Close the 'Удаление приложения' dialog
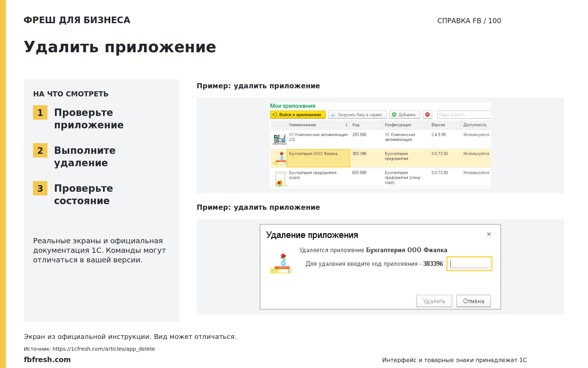 click(x=489, y=234)
